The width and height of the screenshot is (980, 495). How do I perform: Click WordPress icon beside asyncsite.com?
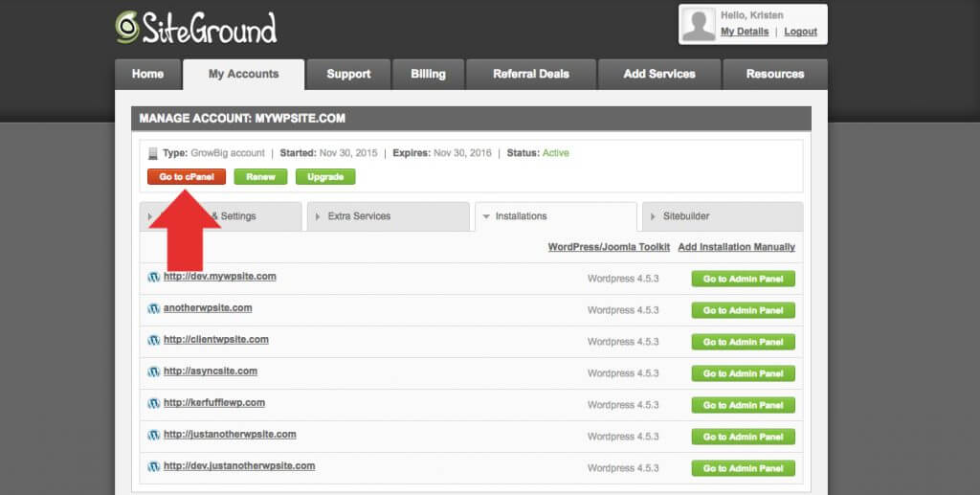(x=154, y=371)
